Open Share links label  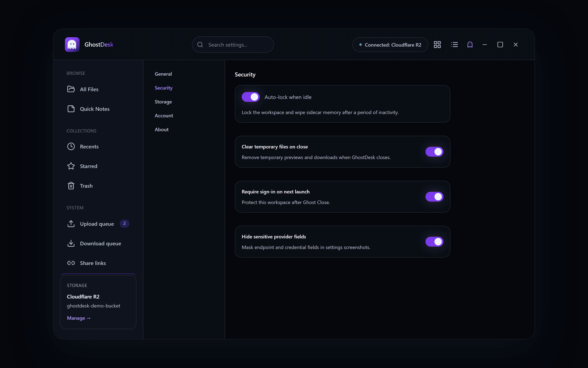(93, 263)
